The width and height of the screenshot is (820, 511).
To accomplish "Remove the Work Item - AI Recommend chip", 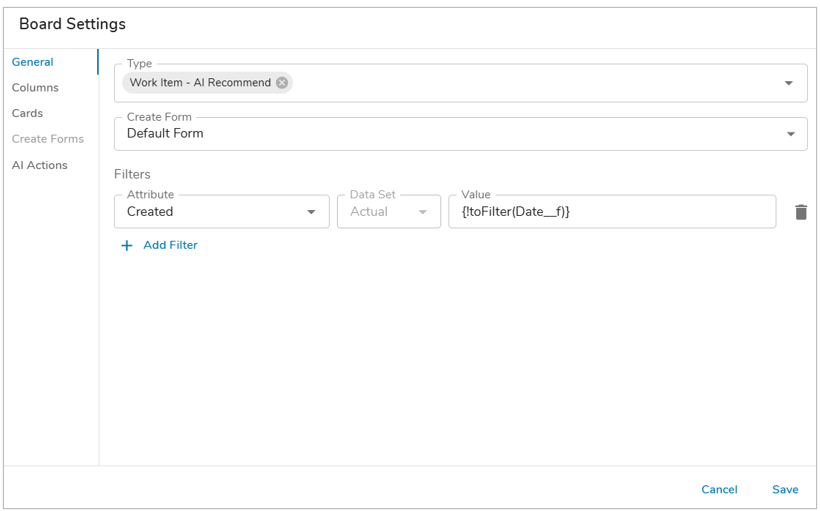I will [x=282, y=83].
